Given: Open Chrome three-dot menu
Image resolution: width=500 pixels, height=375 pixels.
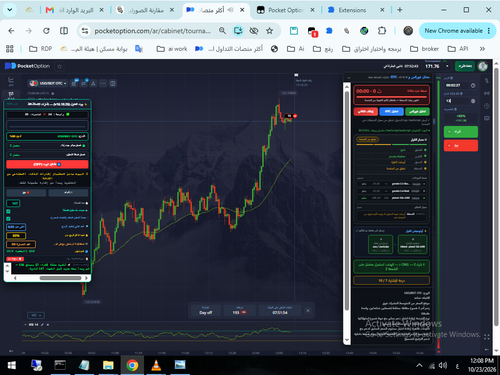Looking at the screenshot, I should 489,31.
